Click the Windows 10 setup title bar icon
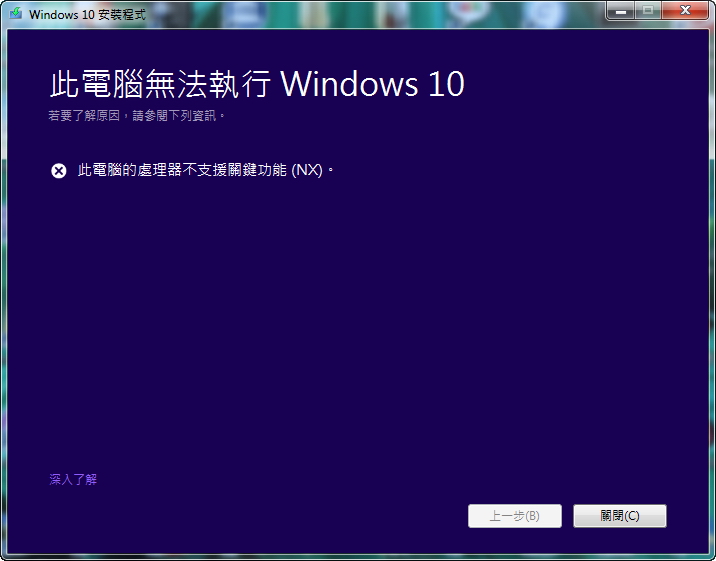Image resolution: width=716 pixels, height=561 pixels. pyautogui.click(x=16, y=13)
